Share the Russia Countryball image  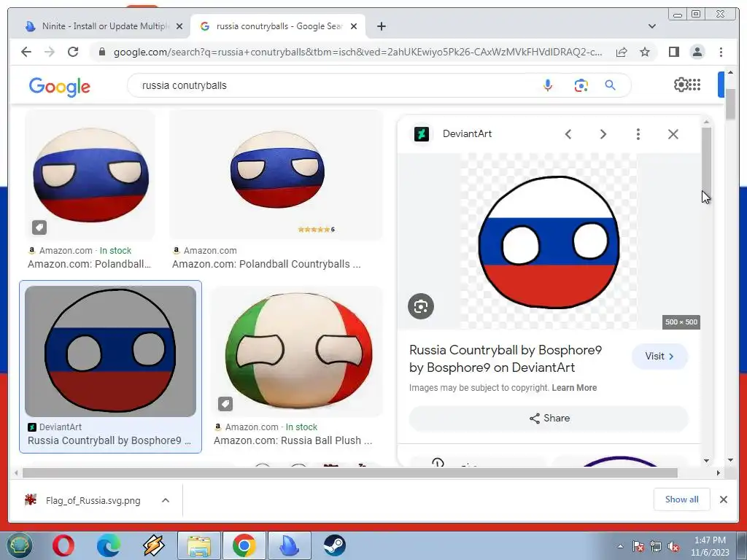[x=549, y=418]
